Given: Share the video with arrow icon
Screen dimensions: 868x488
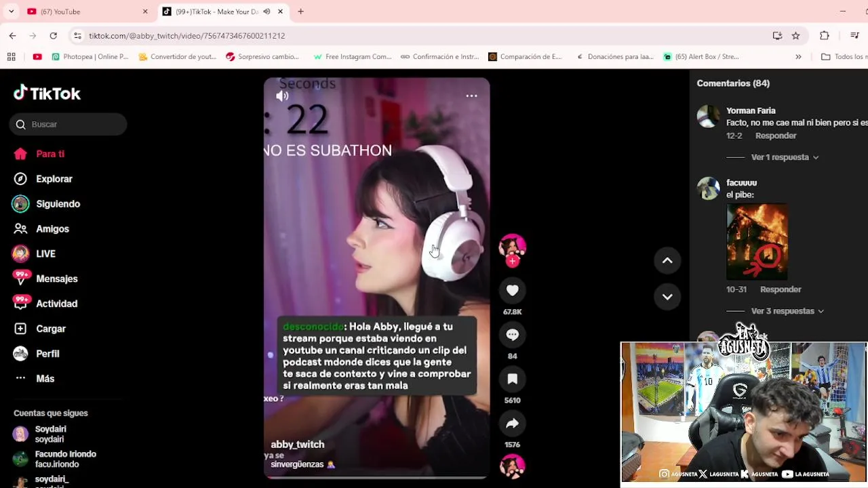Looking at the screenshot, I should [513, 424].
